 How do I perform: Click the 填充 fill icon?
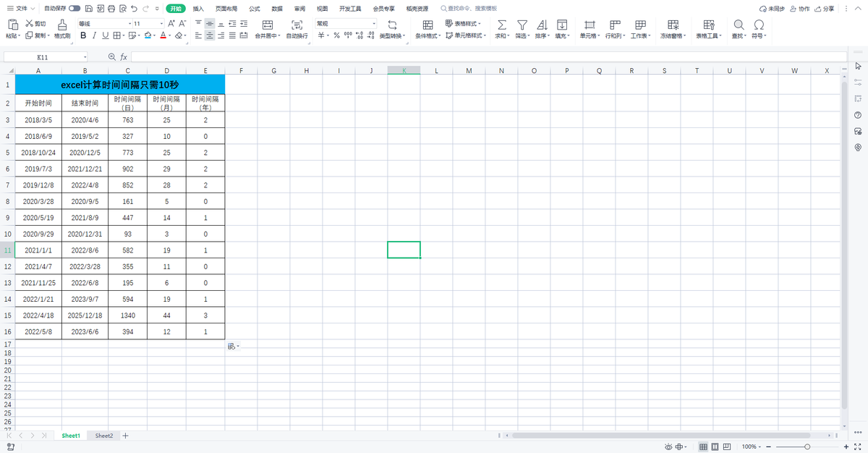[x=562, y=25]
